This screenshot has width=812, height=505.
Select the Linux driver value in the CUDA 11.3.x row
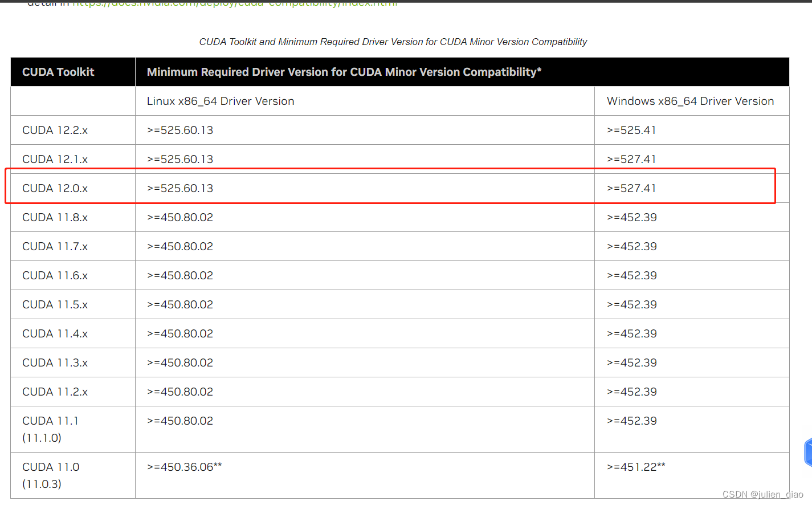180,363
